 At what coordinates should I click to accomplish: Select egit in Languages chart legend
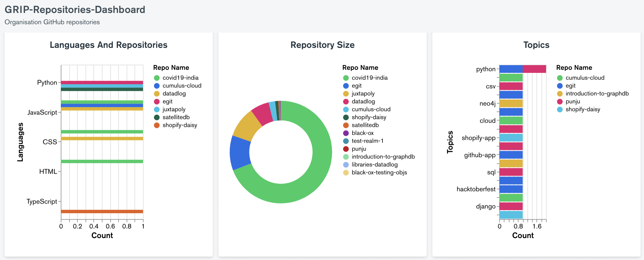(167, 102)
